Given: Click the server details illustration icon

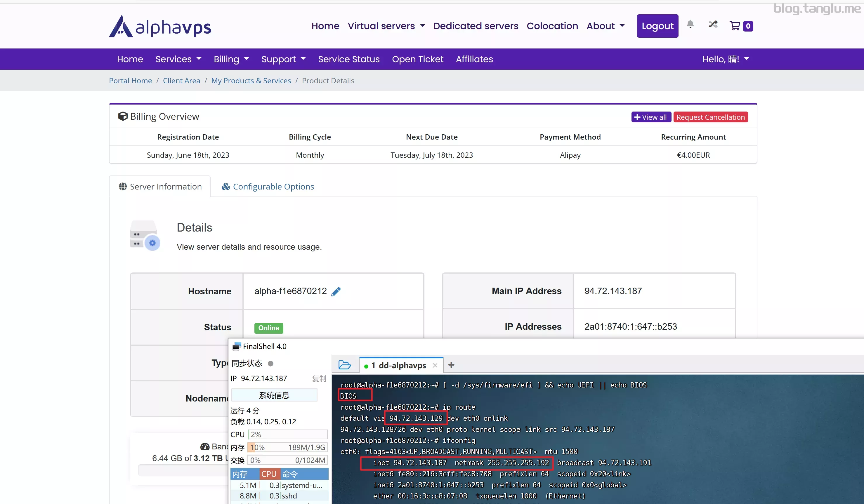Looking at the screenshot, I should [x=145, y=236].
